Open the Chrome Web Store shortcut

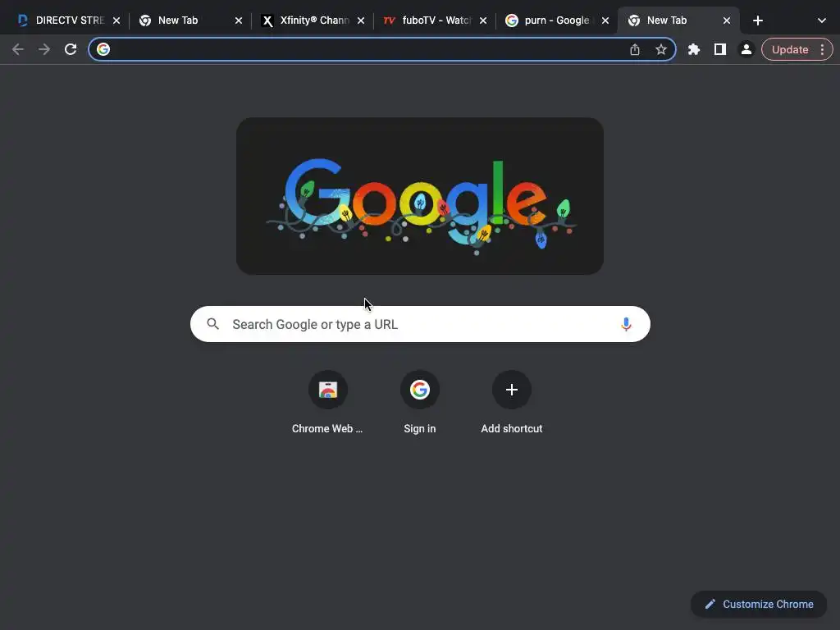[x=327, y=403]
